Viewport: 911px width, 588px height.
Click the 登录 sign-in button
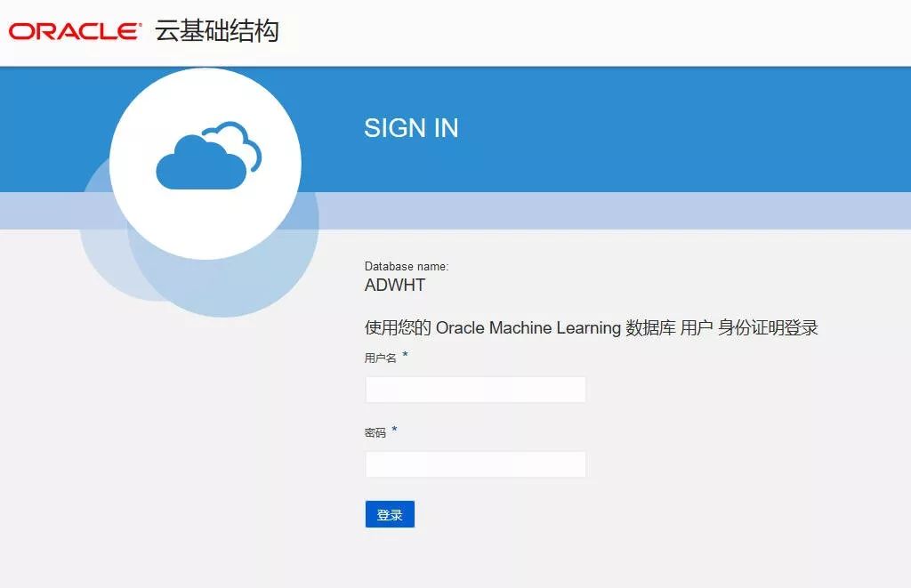(390, 514)
